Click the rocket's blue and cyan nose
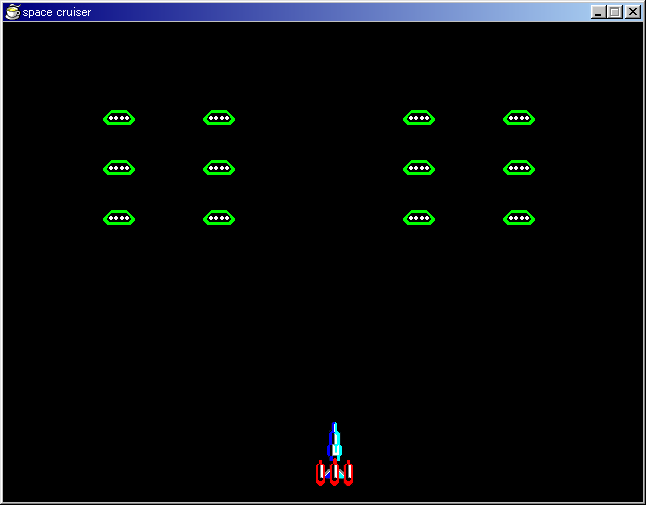 click(x=335, y=440)
